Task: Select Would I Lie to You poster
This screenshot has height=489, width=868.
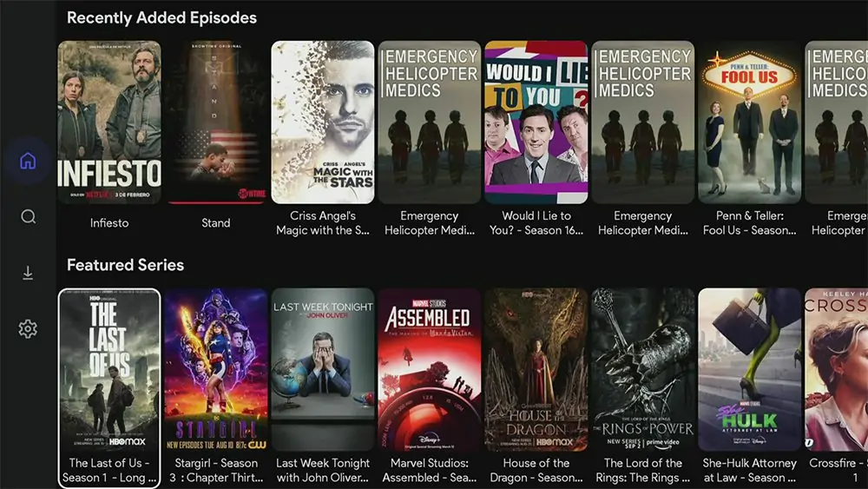Action: [536, 122]
